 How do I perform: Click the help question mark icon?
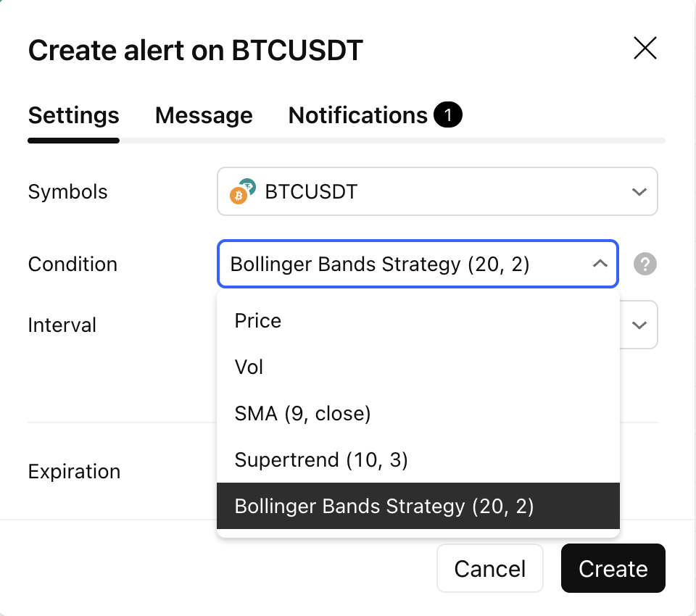click(x=645, y=264)
